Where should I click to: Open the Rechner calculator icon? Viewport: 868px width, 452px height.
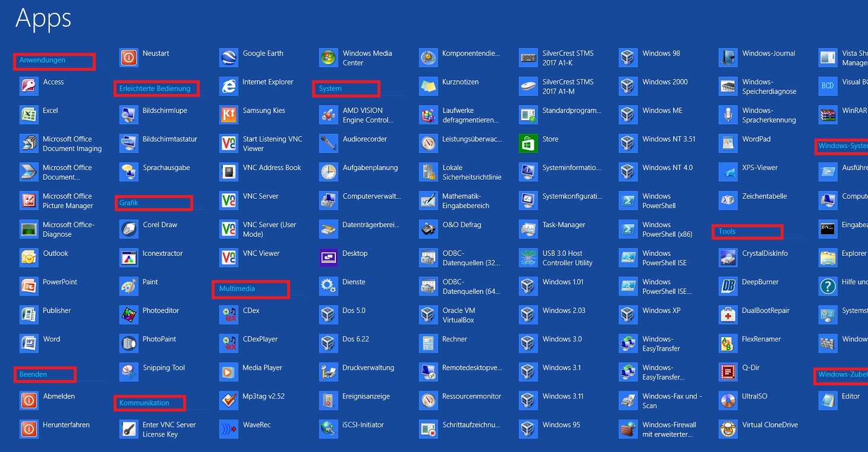pyautogui.click(x=428, y=343)
